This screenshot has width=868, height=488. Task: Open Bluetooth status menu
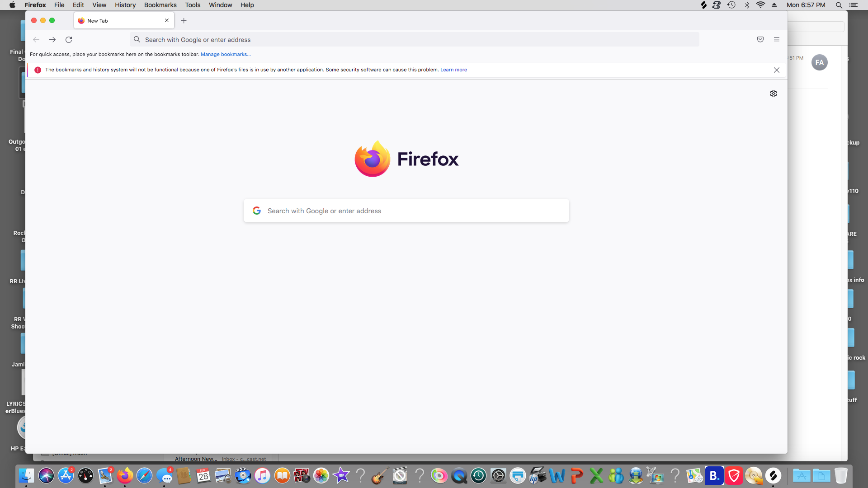point(747,5)
